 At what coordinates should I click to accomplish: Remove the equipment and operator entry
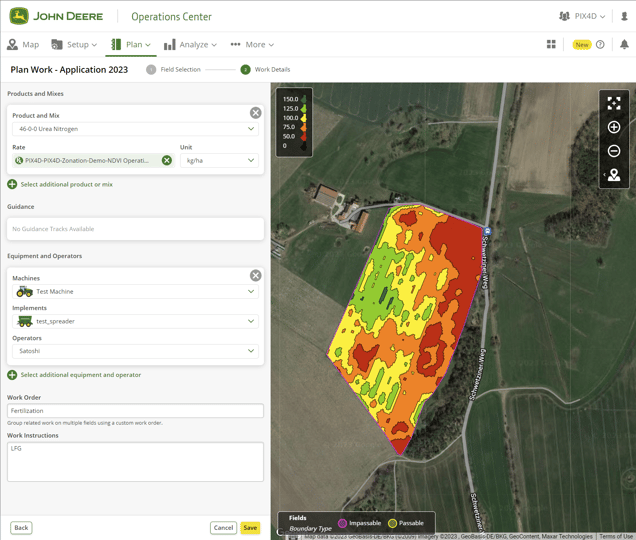pyautogui.click(x=255, y=275)
